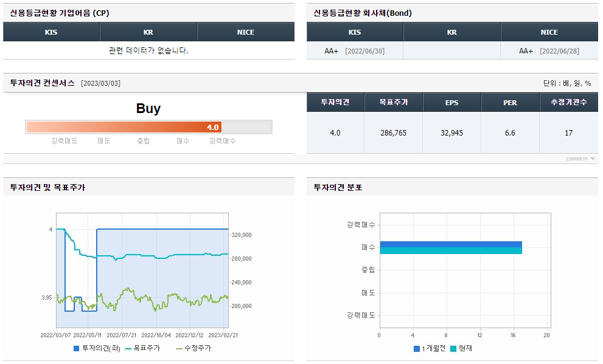Click the teal 현재 bar for 매수
Screen dimensions: 603x364
coord(451,250)
